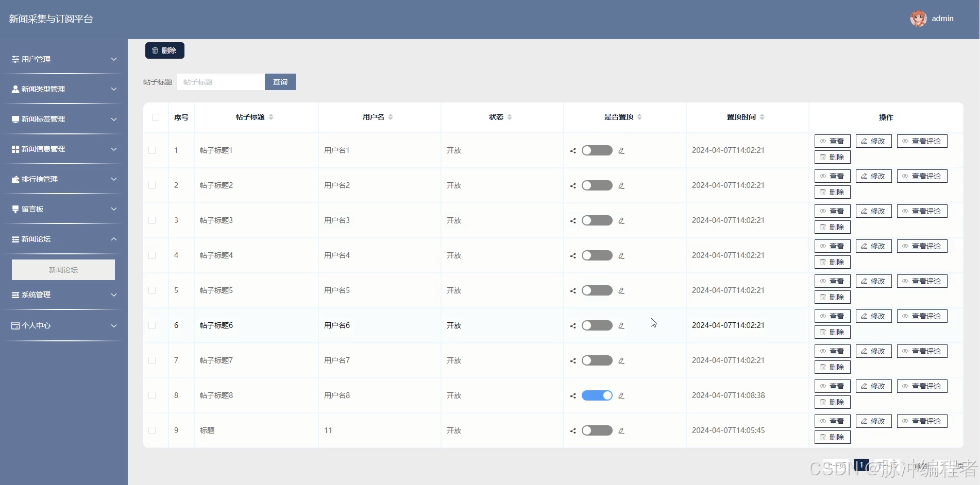This screenshot has height=485, width=980.
Task: Click the admin user avatar
Action: click(x=918, y=19)
